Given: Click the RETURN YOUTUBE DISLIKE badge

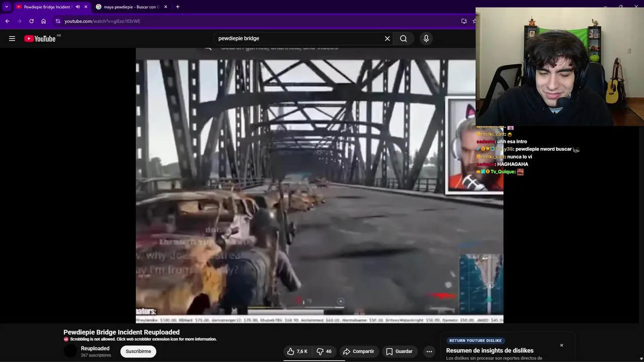Looking at the screenshot, I should (x=475, y=340).
